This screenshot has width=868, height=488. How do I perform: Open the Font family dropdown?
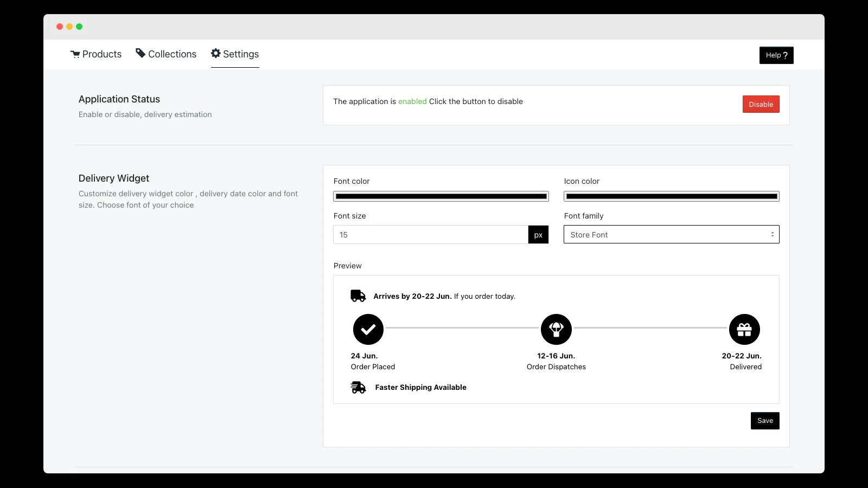[672, 234]
